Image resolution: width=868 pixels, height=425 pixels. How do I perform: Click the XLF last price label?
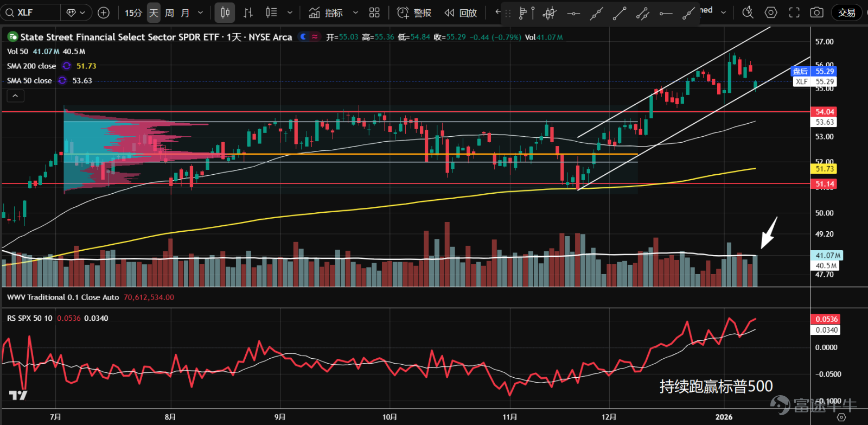pos(815,81)
